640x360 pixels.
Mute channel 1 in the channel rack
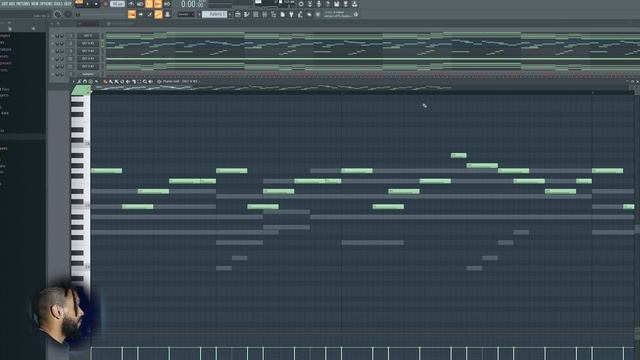point(53,36)
